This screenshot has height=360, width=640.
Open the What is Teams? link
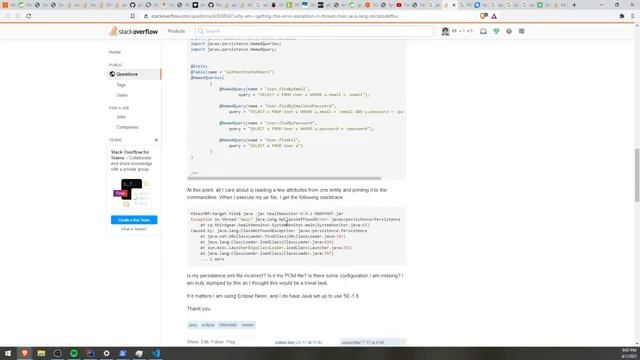134,229
